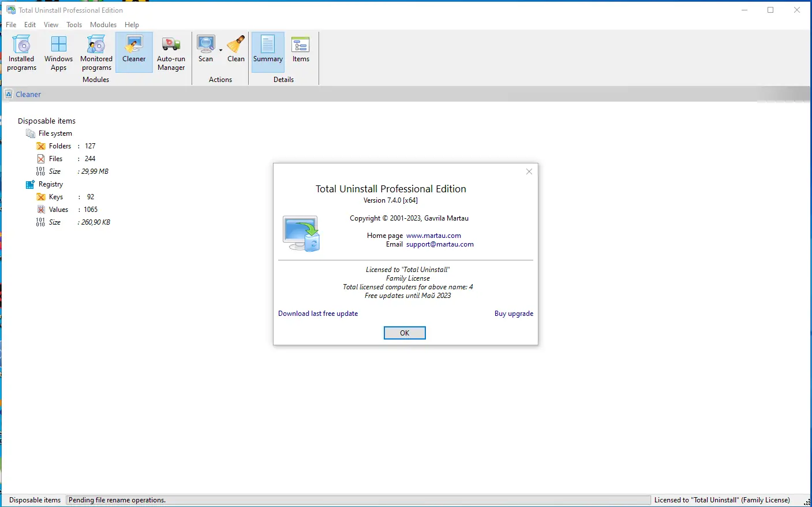Open the Installed programs module

click(21, 53)
